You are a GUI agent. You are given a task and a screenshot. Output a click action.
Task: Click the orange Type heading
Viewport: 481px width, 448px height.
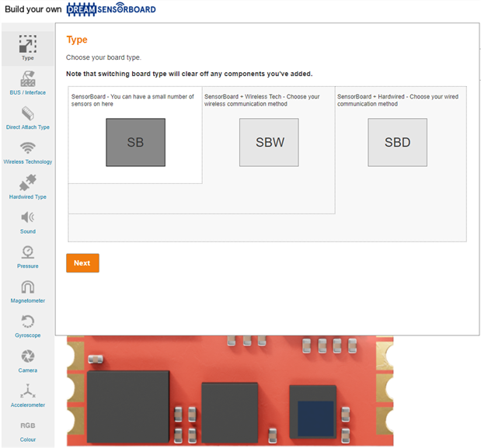pyautogui.click(x=77, y=40)
